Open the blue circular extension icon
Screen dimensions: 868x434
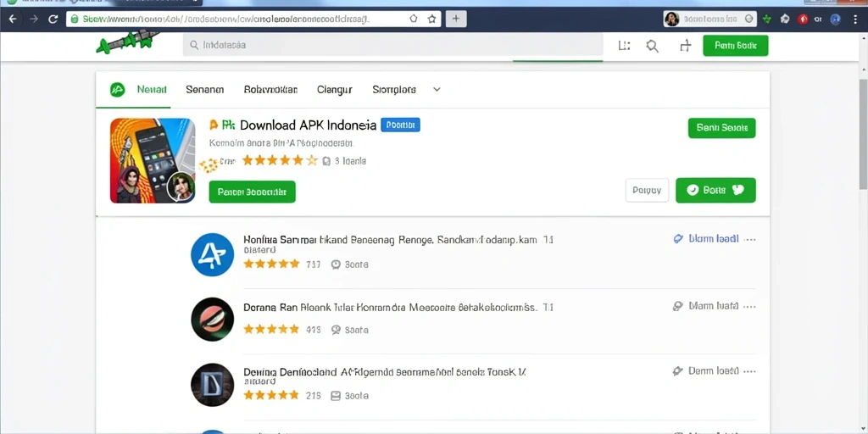click(x=836, y=19)
